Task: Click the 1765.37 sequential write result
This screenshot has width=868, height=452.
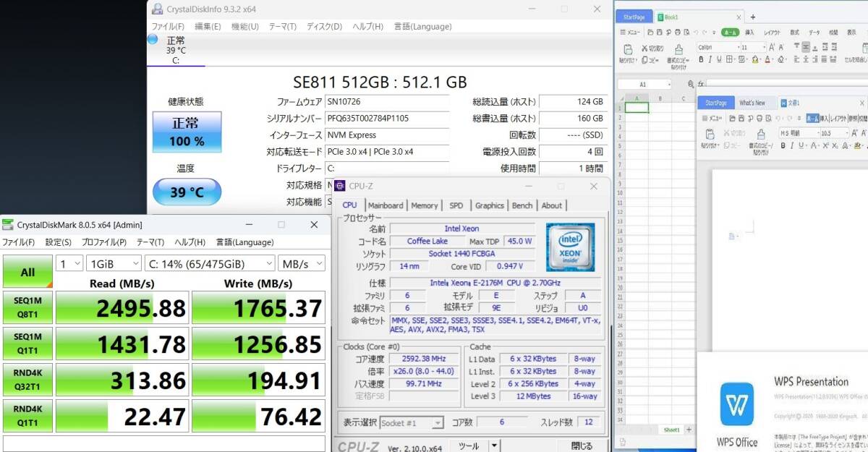Action: tap(258, 309)
